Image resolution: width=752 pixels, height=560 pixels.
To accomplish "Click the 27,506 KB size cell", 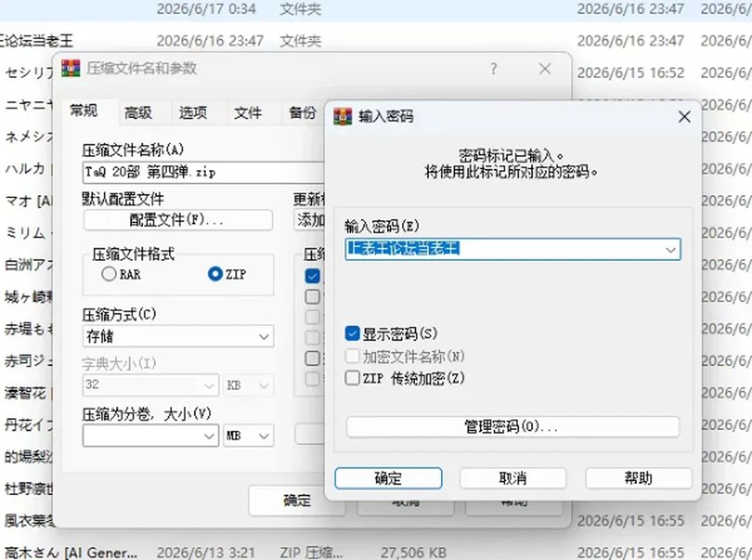I will point(414,553).
